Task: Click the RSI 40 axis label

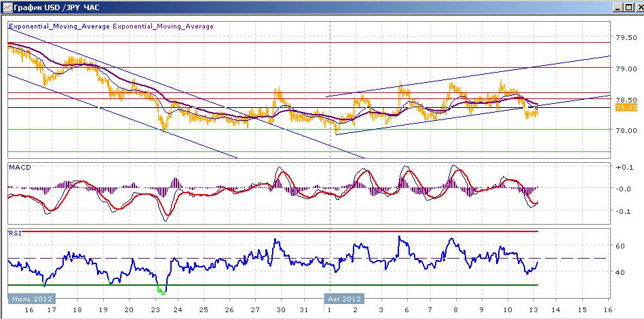Action: tap(621, 271)
